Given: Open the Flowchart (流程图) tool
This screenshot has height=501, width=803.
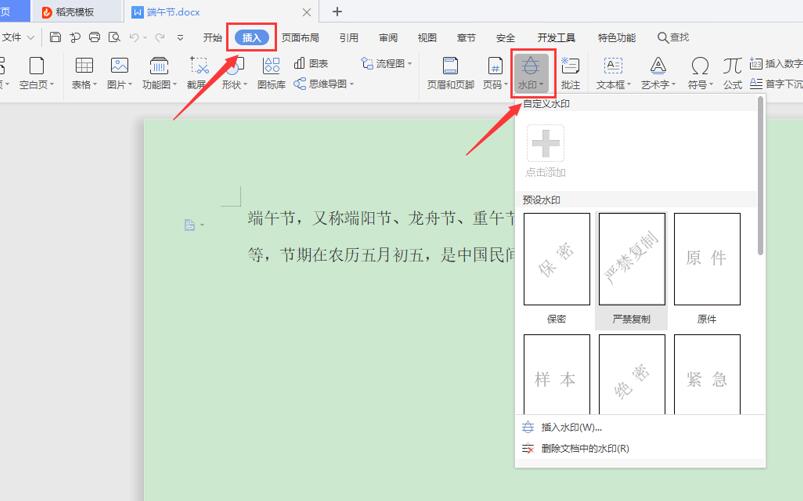Looking at the screenshot, I should [386, 64].
